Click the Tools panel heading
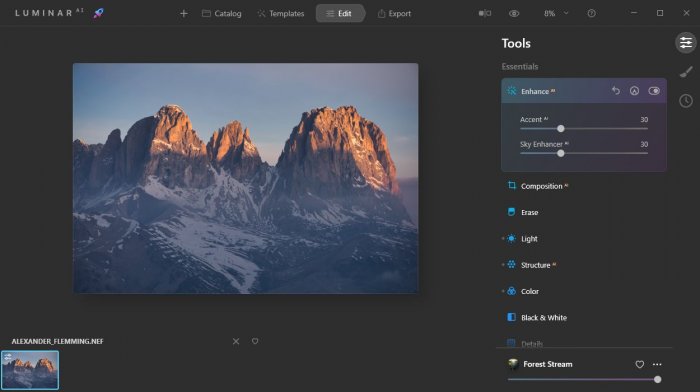This screenshot has width=700, height=392. (516, 43)
